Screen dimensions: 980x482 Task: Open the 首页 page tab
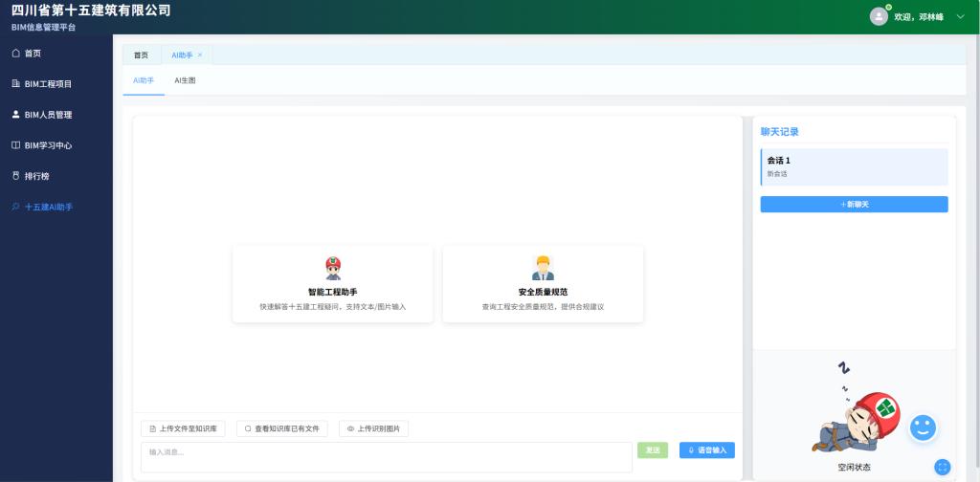pyautogui.click(x=141, y=55)
